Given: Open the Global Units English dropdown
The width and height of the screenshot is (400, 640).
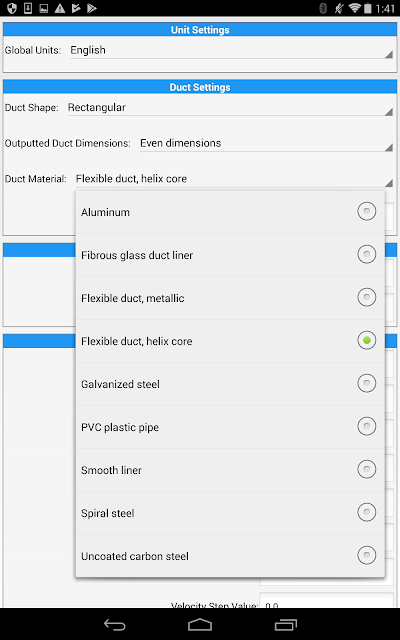Looking at the screenshot, I should pos(231,51).
